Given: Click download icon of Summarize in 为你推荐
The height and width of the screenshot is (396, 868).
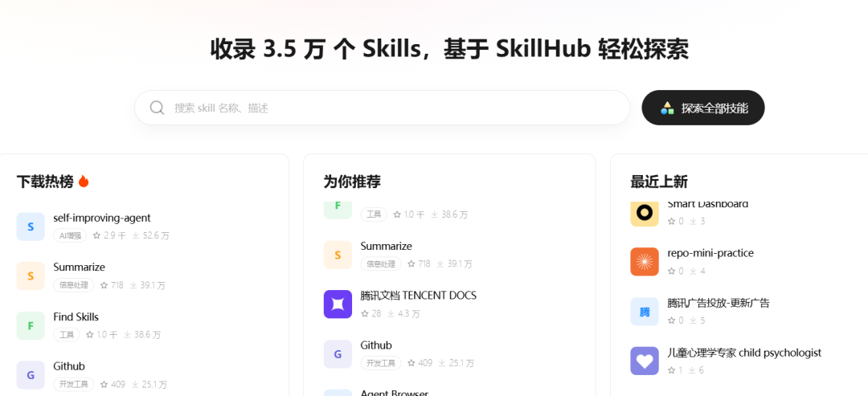Looking at the screenshot, I should [440, 263].
